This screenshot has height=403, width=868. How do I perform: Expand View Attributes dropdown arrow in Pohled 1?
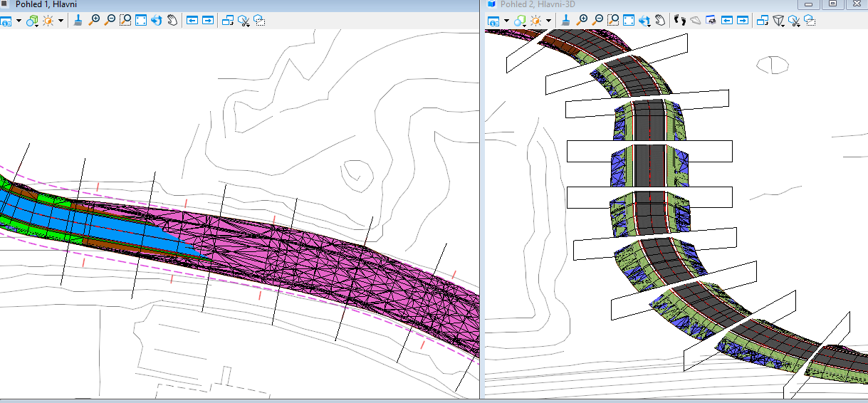(x=19, y=21)
